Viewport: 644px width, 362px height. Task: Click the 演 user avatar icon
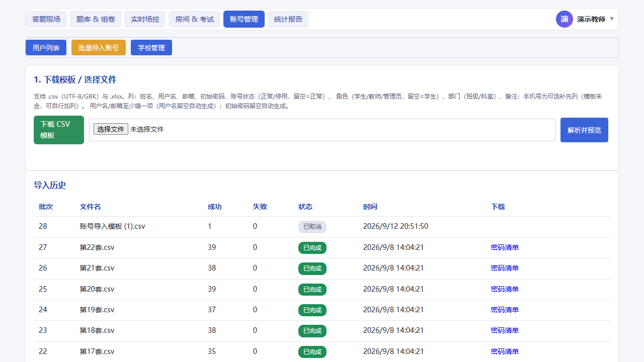click(565, 19)
